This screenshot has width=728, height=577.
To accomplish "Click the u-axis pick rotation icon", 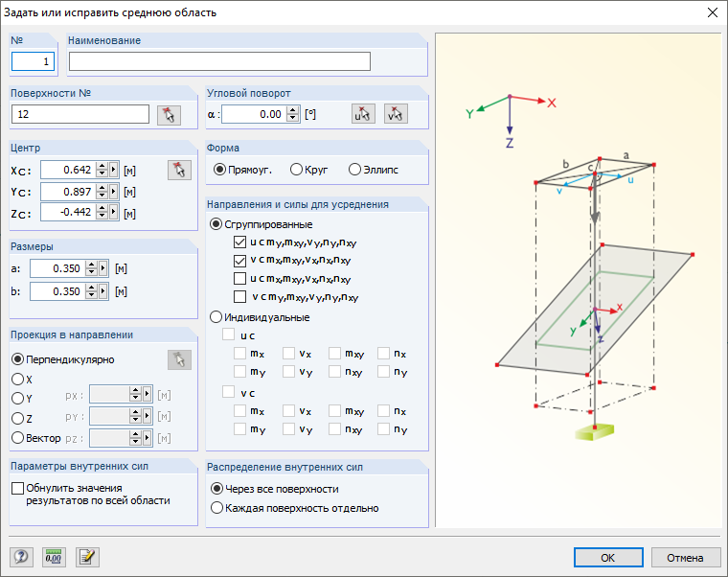I will click(363, 114).
